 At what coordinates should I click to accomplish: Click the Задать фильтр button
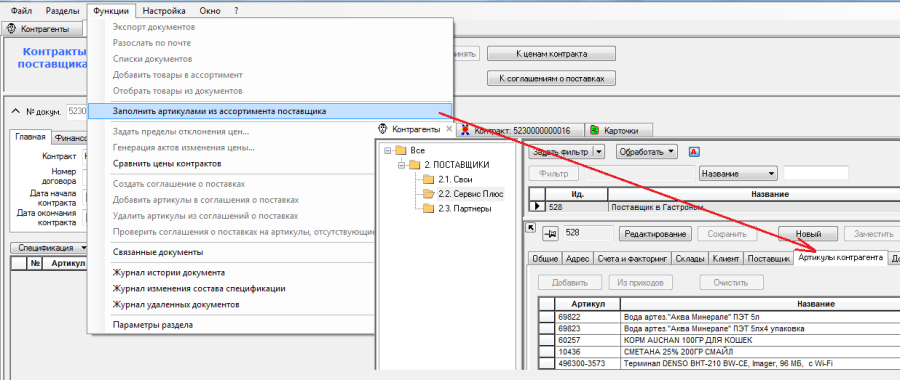[x=561, y=152]
